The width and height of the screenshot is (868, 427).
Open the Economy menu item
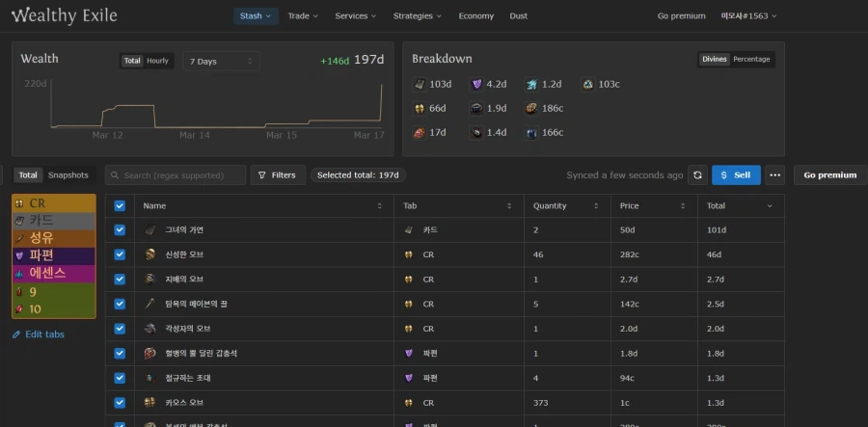click(x=475, y=15)
